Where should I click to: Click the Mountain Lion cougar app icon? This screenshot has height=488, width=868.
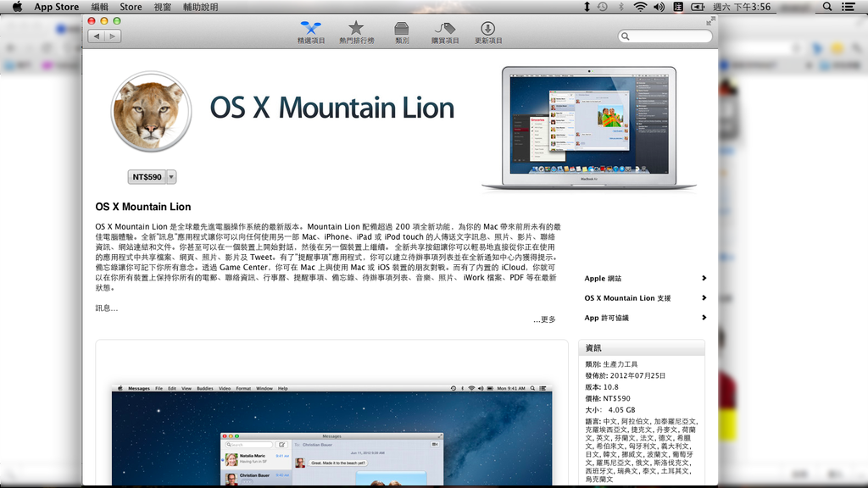tap(151, 112)
